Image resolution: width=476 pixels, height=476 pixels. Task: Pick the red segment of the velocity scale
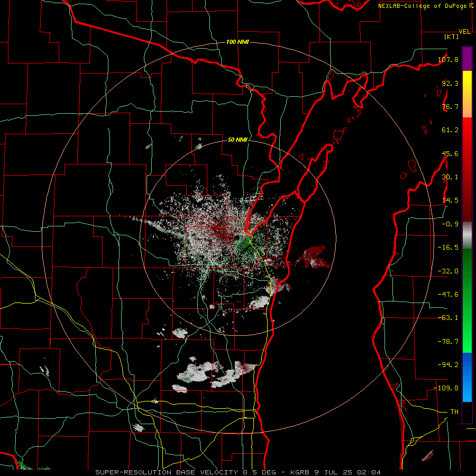pos(467,169)
